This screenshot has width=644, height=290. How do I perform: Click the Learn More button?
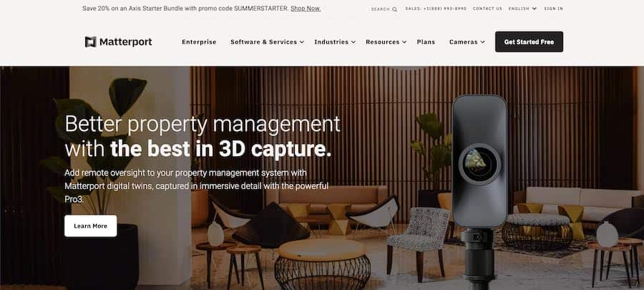90,226
